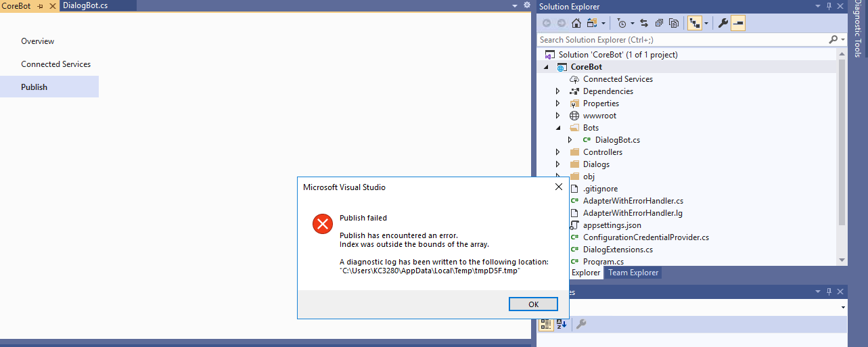The width and height of the screenshot is (868, 347).
Task: Click the Collapse All icon in Solution Explorer
Action: 659,23
